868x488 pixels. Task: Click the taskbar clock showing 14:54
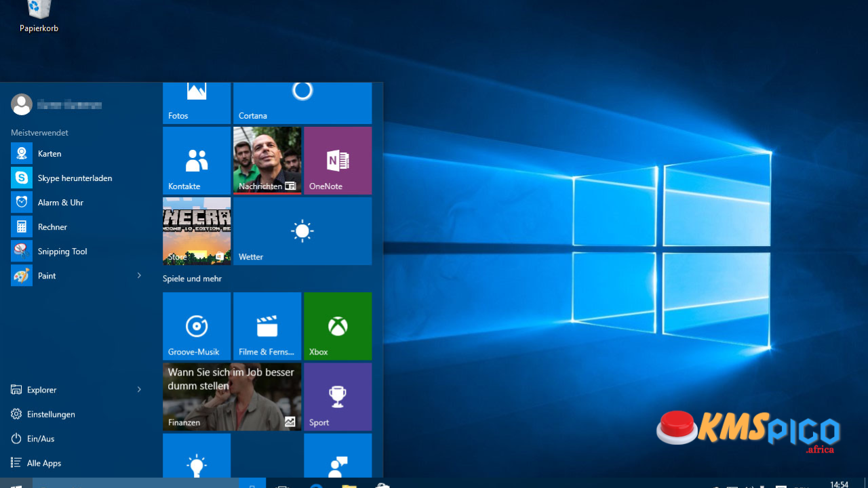(840, 484)
